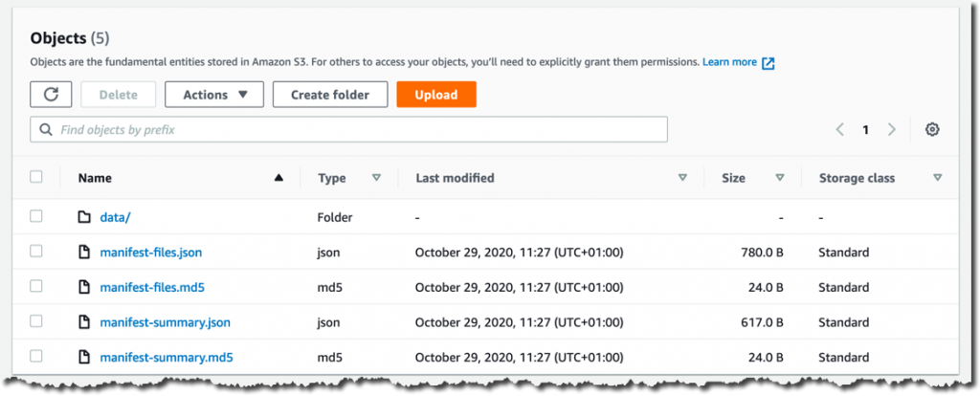Go to previous page arrow

tap(840, 130)
